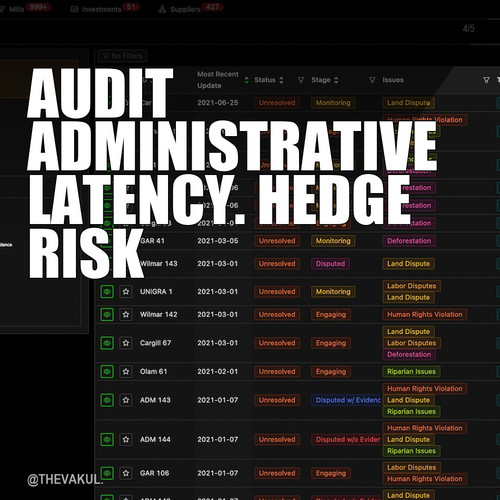Click Monitoring stage for UNIGRA 1
This screenshot has width=500, height=500.
tap(333, 292)
